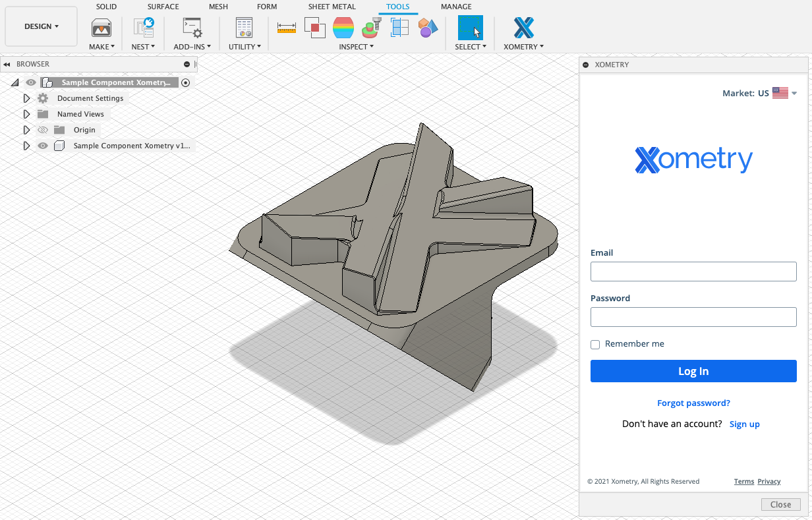The image size is (812, 520).
Task: Open the DESIGN workspace dropdown
Action: pos(41,26)
